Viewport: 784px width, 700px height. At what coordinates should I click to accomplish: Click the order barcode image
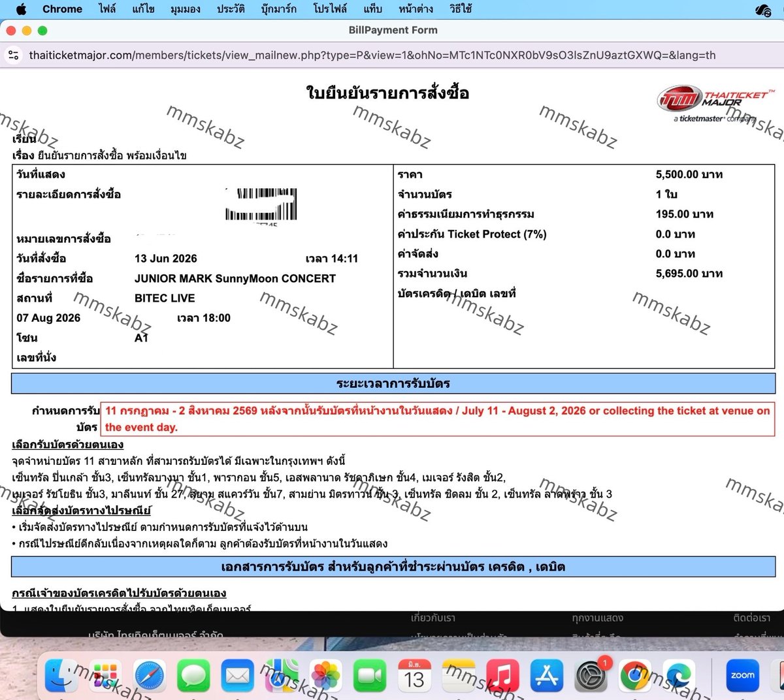(261, 205)
